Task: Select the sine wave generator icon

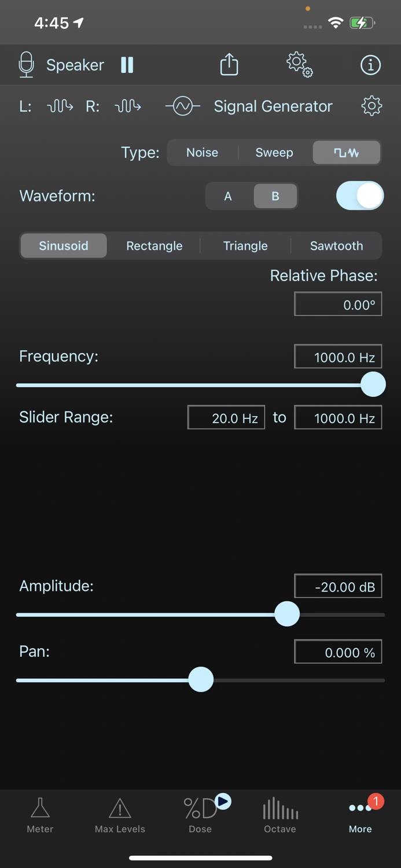Action: (x=182, y=106)
